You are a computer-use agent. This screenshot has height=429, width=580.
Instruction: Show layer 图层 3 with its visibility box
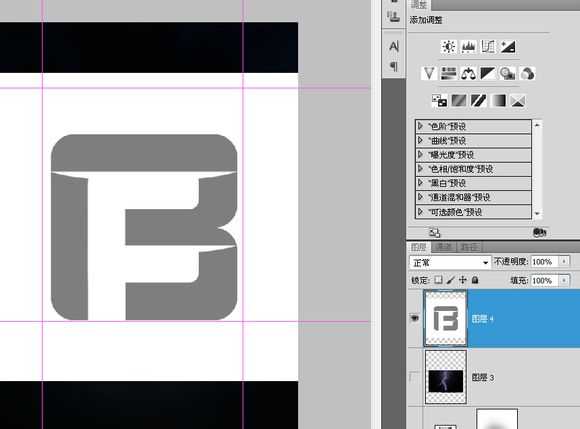tap(415, 377)
